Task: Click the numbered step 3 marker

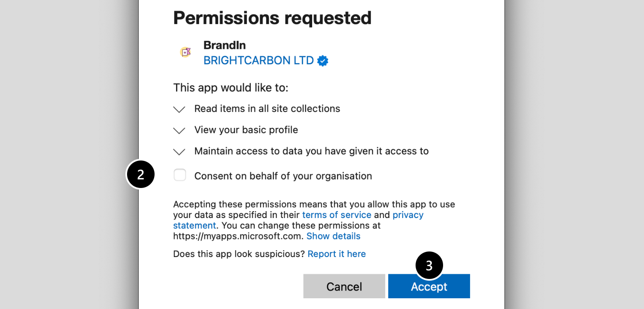Action: click(x=429, y=266)
